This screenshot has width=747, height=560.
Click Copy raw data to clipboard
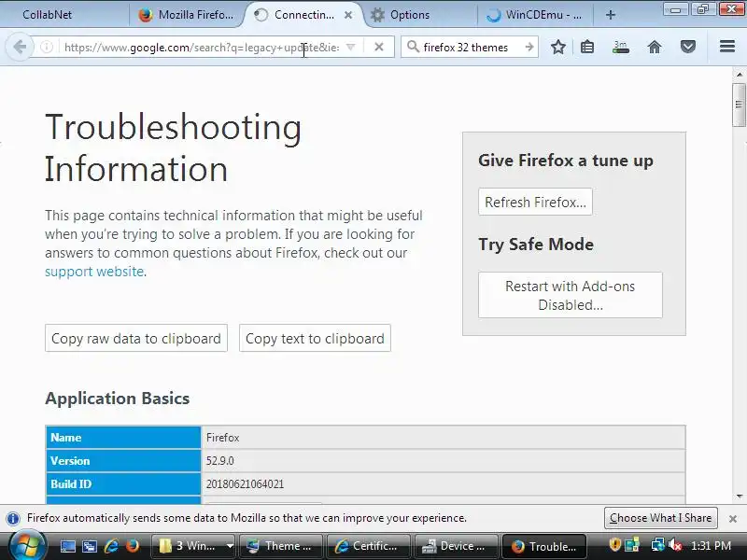click(x=136, y=339)
